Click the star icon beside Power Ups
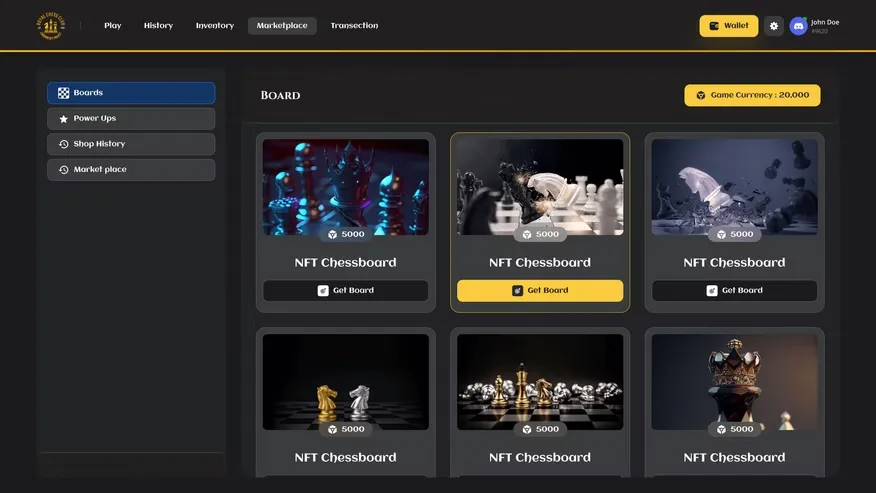 pos(63,119)
